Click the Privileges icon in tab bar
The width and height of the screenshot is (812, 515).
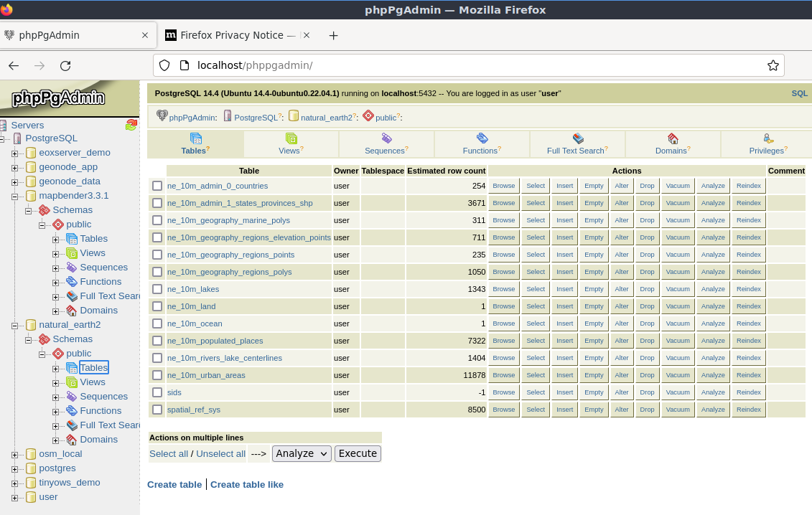tap(768, 138)
